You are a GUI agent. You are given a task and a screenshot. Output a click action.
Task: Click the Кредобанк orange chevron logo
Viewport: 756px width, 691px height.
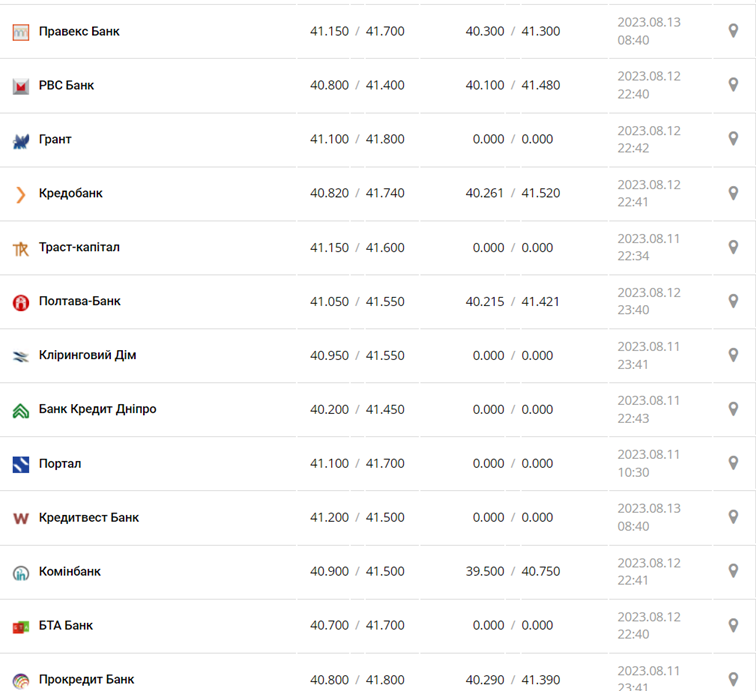click(x=20, y=194)
